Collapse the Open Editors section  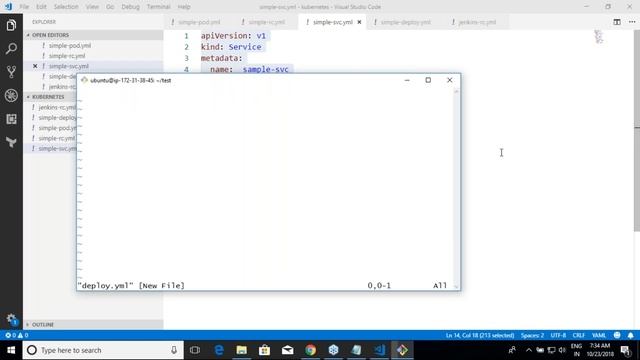pyautogui.click(x=93, y=35)
